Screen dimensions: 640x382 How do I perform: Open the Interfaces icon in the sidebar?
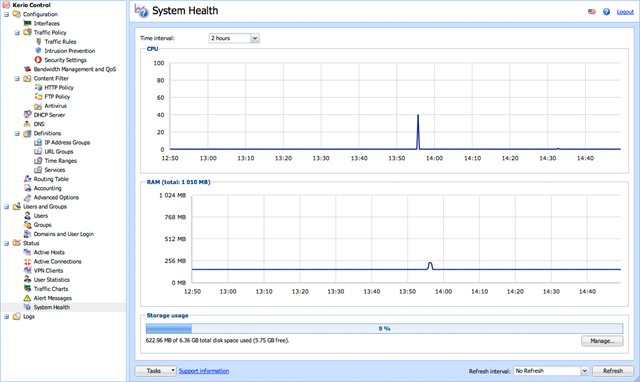27,23
